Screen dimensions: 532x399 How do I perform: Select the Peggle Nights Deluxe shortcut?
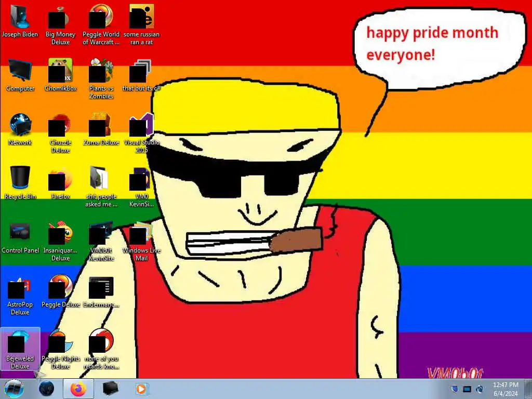pos(60,349)
